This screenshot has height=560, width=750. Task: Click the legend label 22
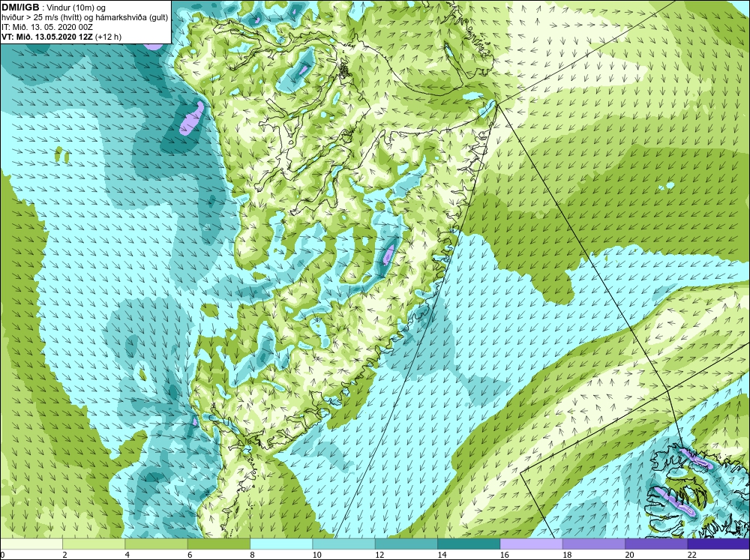coord(691,555)
